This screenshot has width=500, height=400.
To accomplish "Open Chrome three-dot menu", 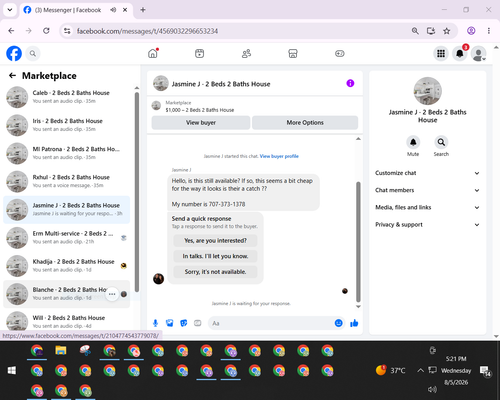I will coord(489,31).
